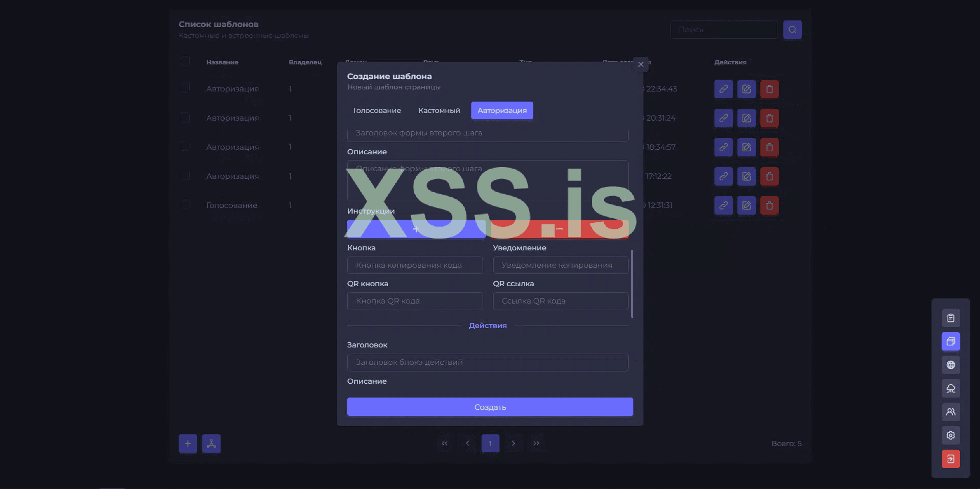Delete the template created at 22:34:43
The width and height of the screenshot is (980, 489).
769,89
